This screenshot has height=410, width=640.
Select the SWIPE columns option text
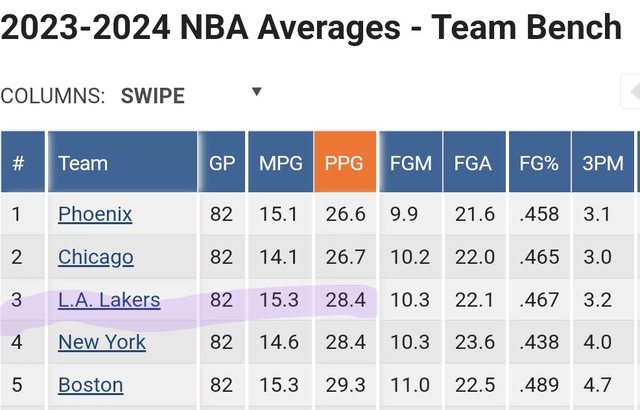(153, 96)
